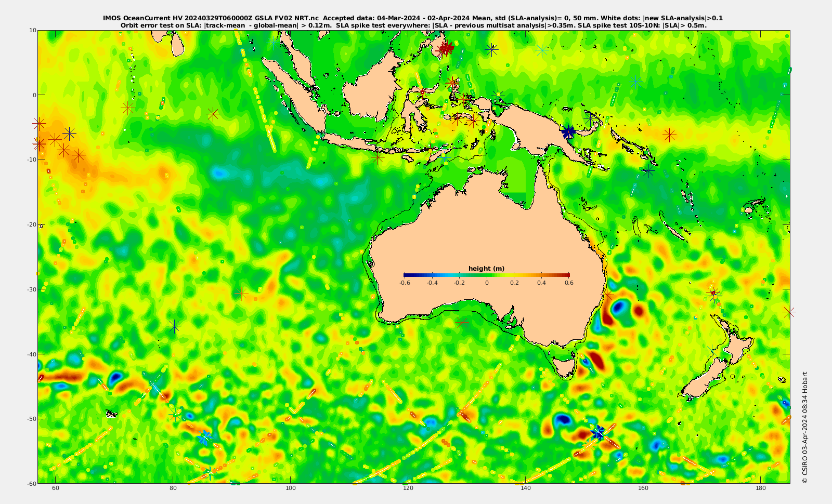Click latitude axis tick label -50
This screenshot has width=832, height=504.
(x=32, y=419)
